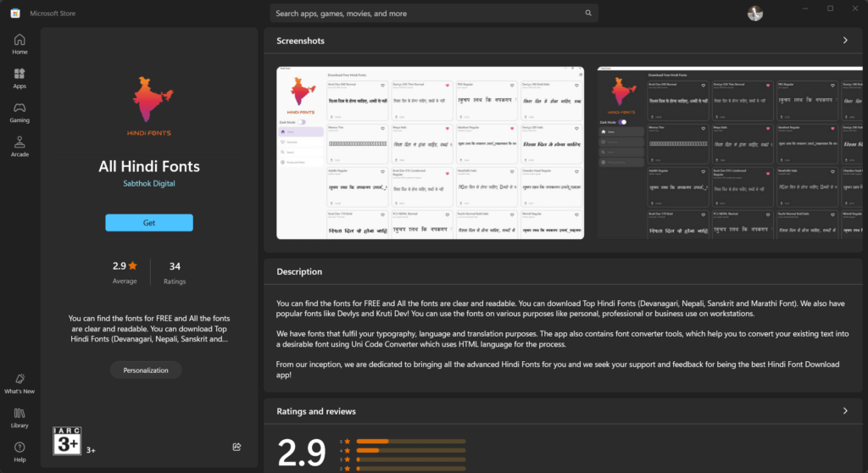
Task: Click the share icon
Action: coord(237,447)
